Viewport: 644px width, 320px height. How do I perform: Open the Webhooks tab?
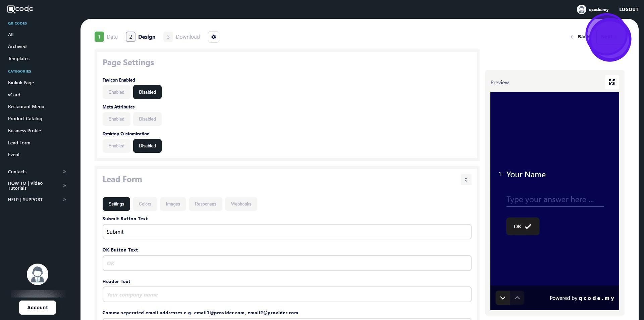(x=241, y=204)
